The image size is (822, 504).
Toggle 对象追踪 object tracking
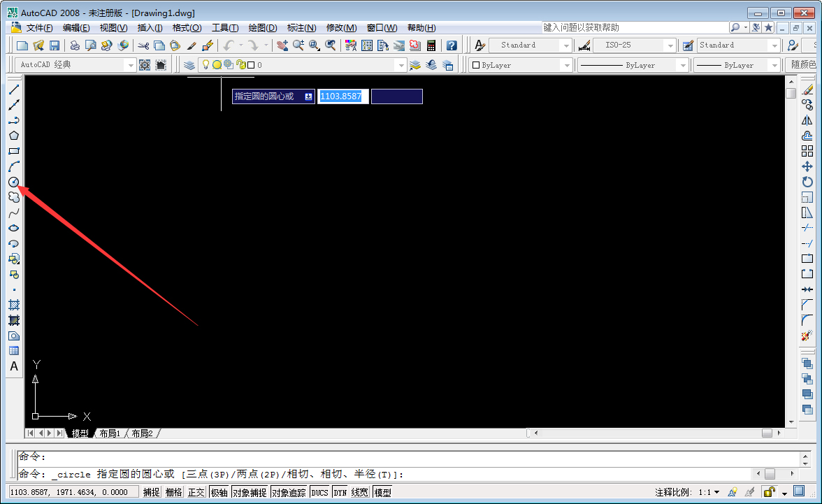(x=289, y=492)
